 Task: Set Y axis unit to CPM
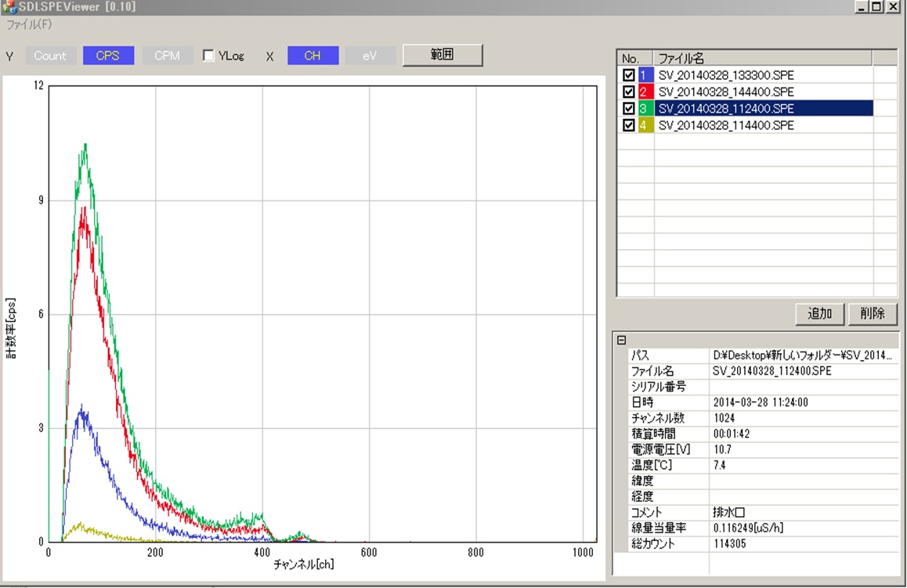(167, 56)
